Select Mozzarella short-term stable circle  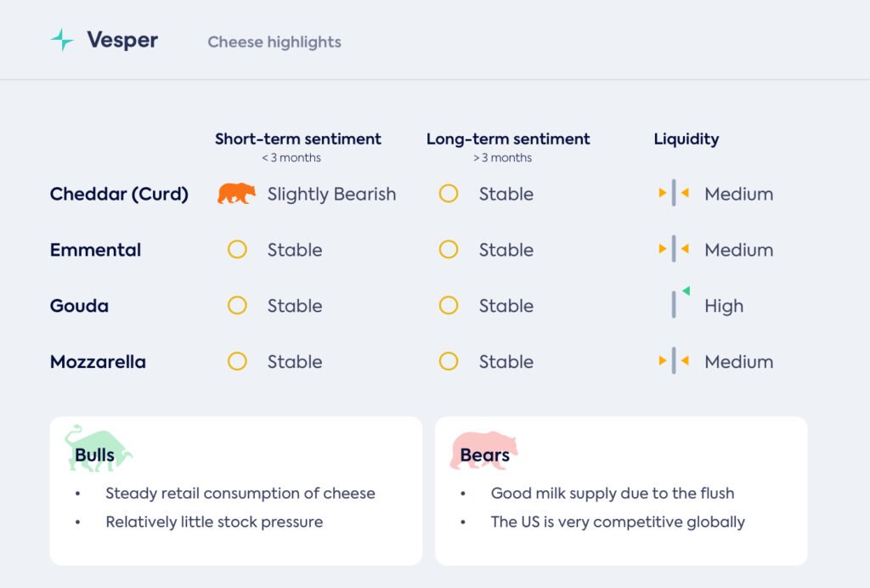coord(237,362)
